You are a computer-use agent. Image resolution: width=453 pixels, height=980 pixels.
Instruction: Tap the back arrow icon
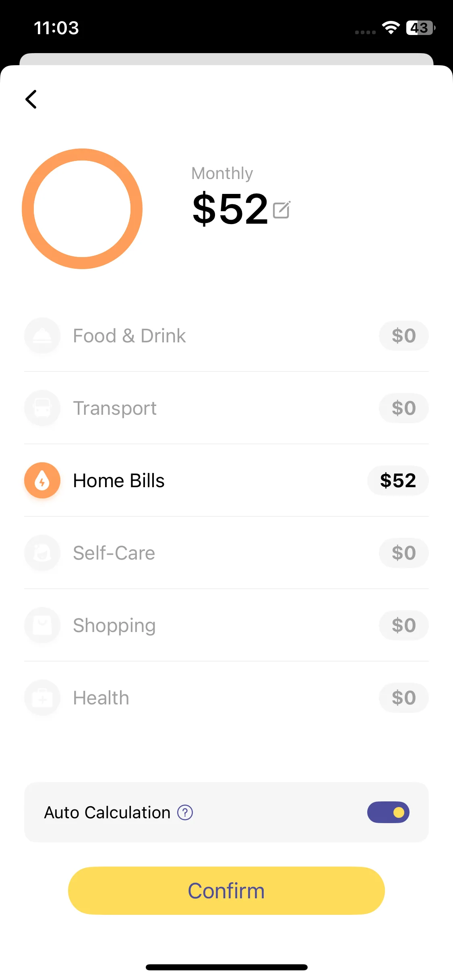pyautogui.click(x=31, y=99)
